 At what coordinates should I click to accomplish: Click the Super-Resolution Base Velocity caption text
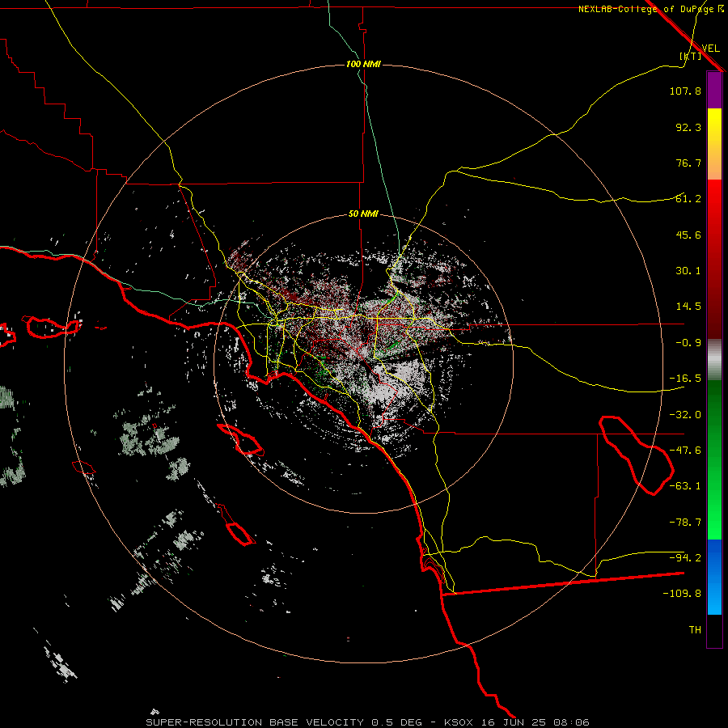point(368,722)
